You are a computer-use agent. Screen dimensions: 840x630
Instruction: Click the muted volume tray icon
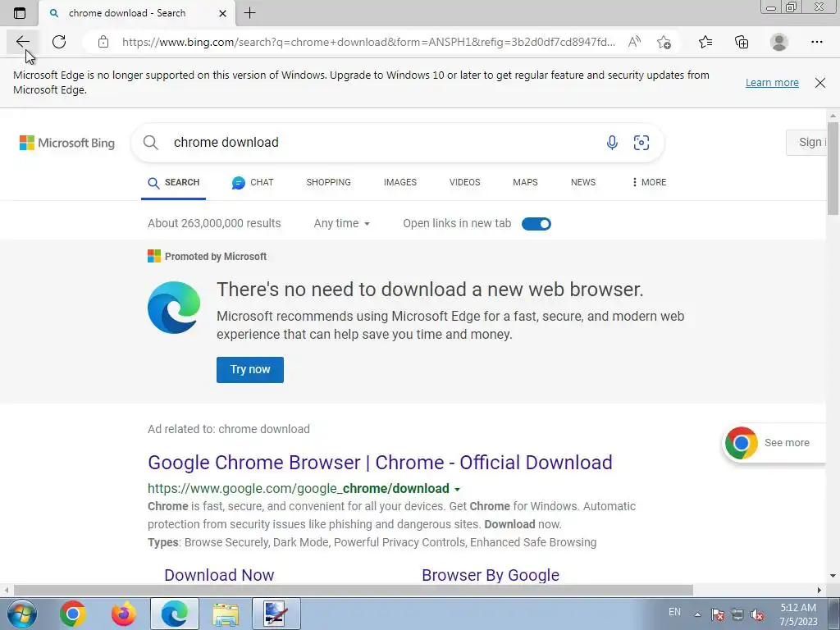click(x=757, y=614)
